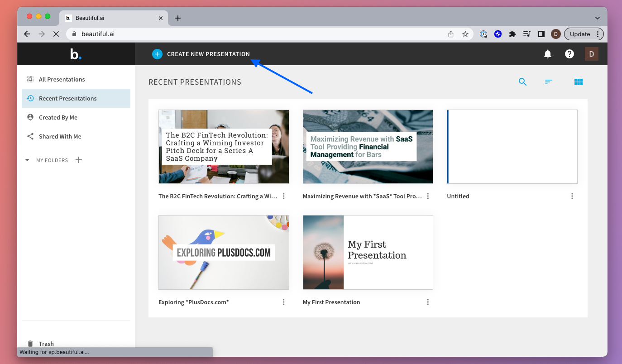Open B2C FinTech Revolution presentation thumbnail
Viewport: 622px width, 364px height.
click(x=224, y=147)
